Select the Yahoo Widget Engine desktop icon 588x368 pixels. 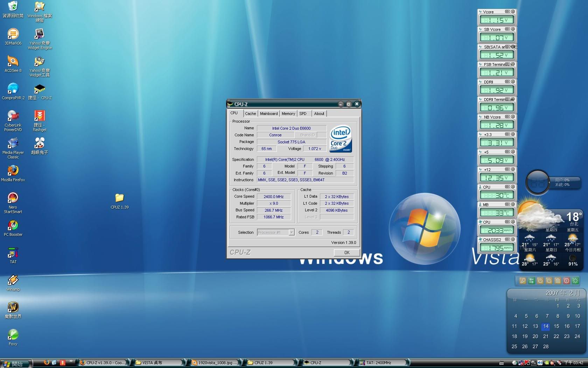(x=40, y=39)
